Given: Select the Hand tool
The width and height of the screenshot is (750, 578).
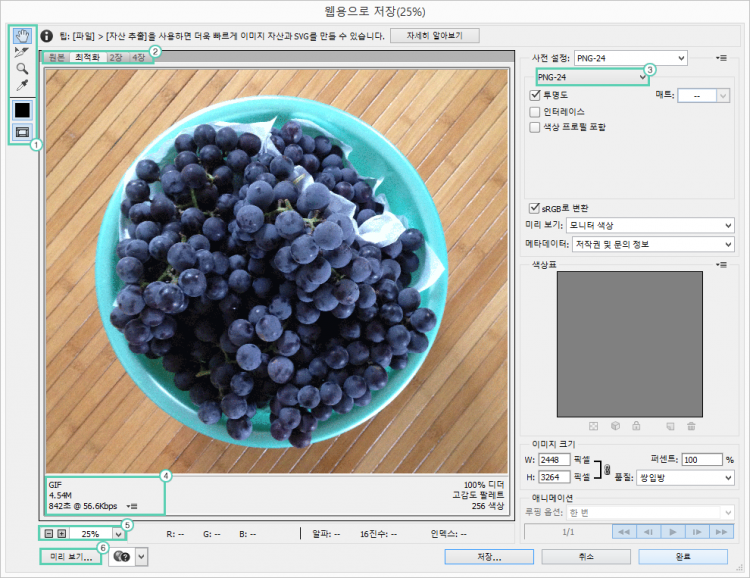Looking at the screenshot, I should pos(21,34).
